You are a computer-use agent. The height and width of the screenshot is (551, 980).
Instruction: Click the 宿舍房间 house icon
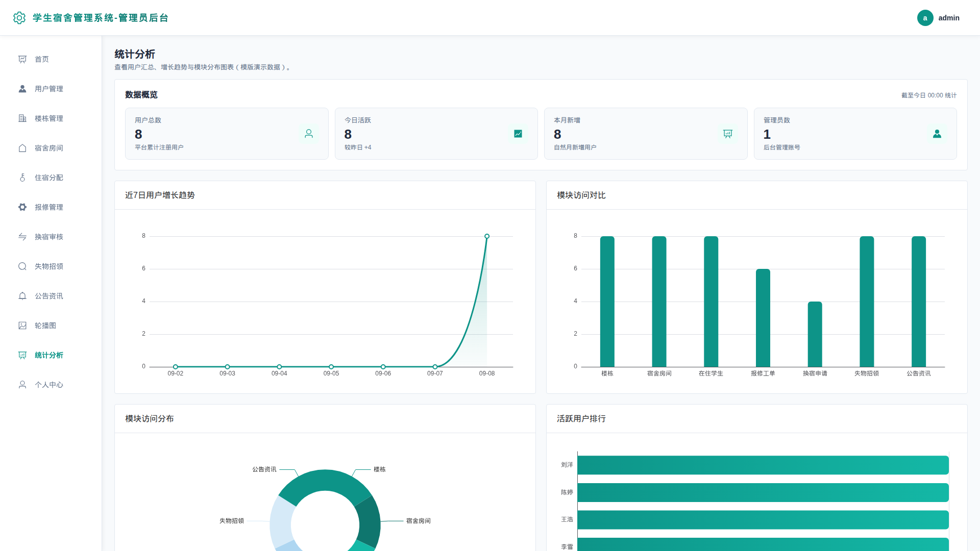[22, 148]
